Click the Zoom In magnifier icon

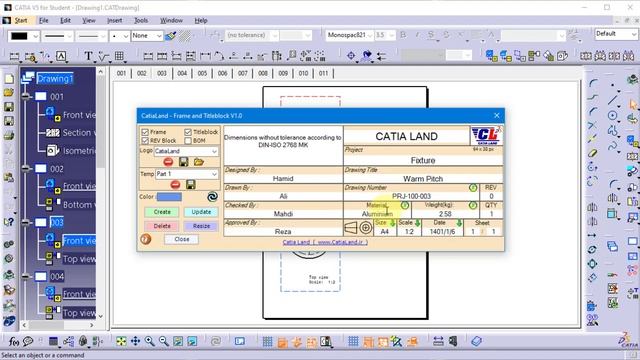149,341
